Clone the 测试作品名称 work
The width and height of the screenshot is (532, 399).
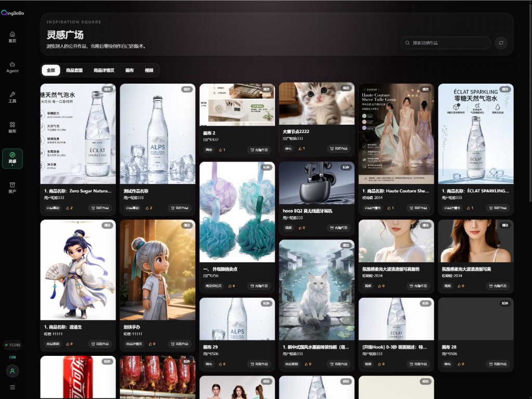coord(180,208)
